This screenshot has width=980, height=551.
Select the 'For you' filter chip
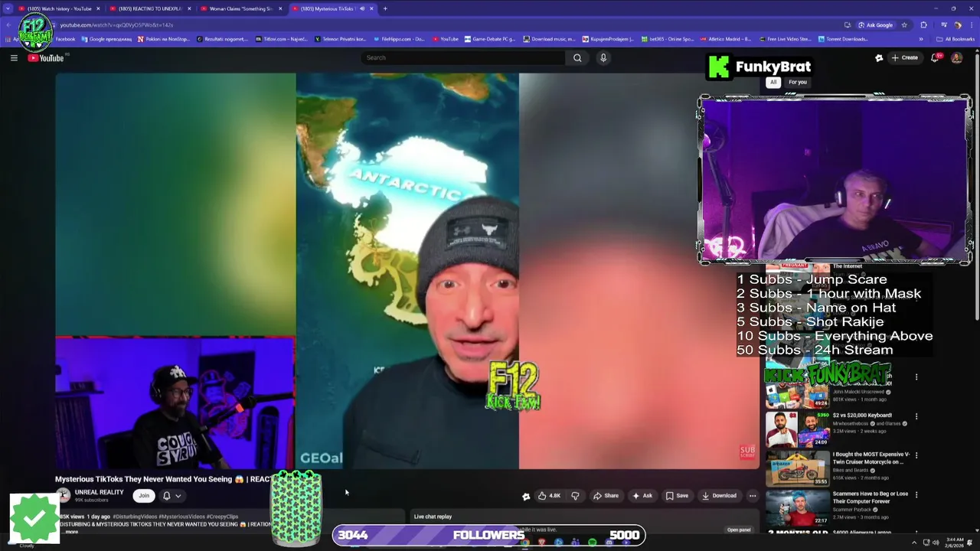[798, 82]
